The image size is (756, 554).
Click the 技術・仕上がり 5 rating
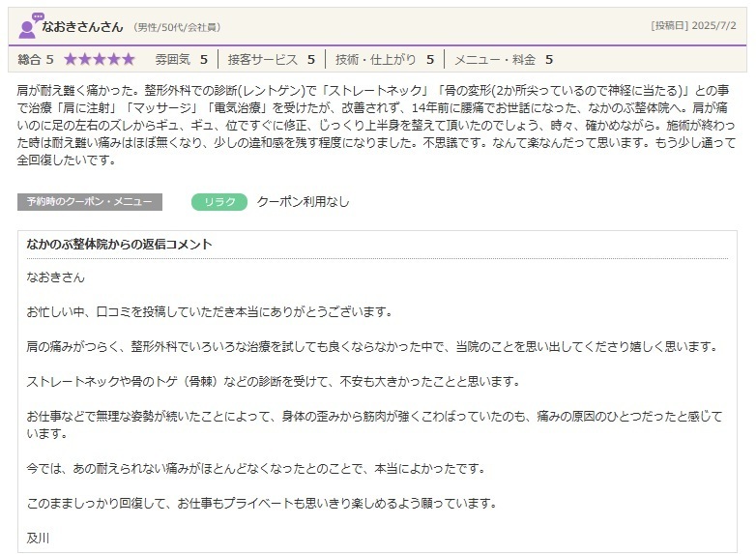[385, 60]
